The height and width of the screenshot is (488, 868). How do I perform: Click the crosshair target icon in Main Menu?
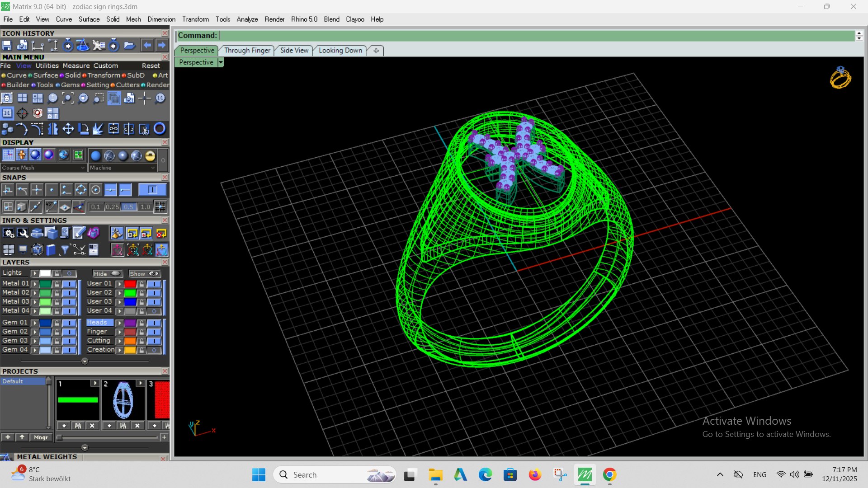[22, 113]
